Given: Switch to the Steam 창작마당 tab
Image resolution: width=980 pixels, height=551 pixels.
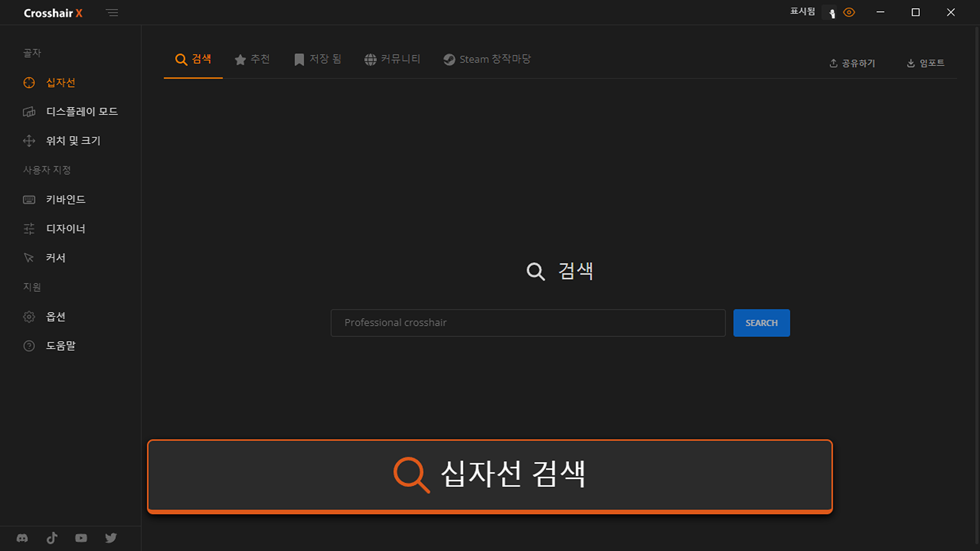Looking at the screenshot, I should tap(487, 59).
